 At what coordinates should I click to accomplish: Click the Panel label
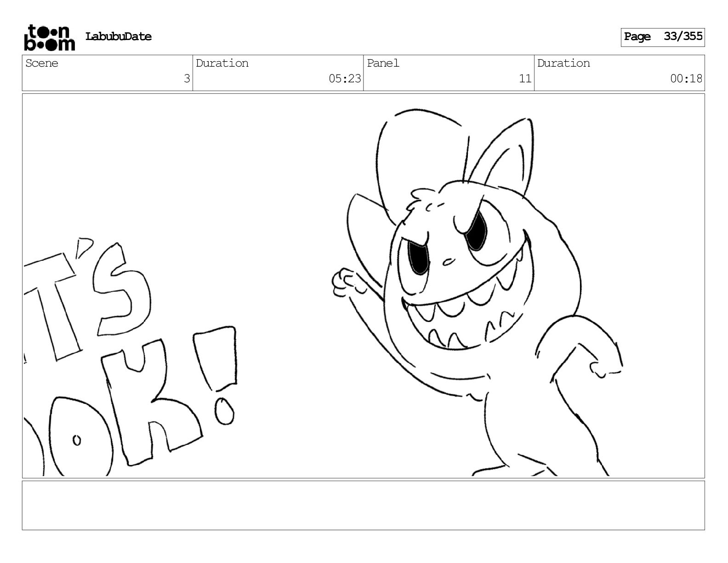383,63
